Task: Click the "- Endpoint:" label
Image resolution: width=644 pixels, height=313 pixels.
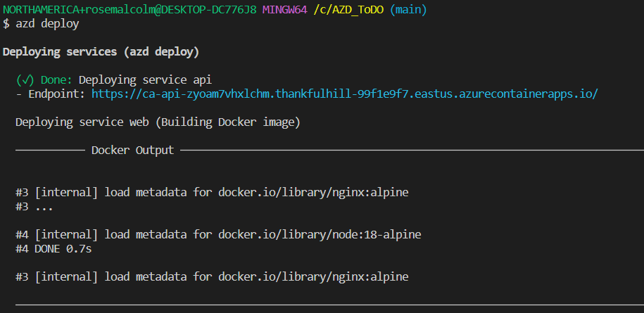Action: click(x=51, y=94)
